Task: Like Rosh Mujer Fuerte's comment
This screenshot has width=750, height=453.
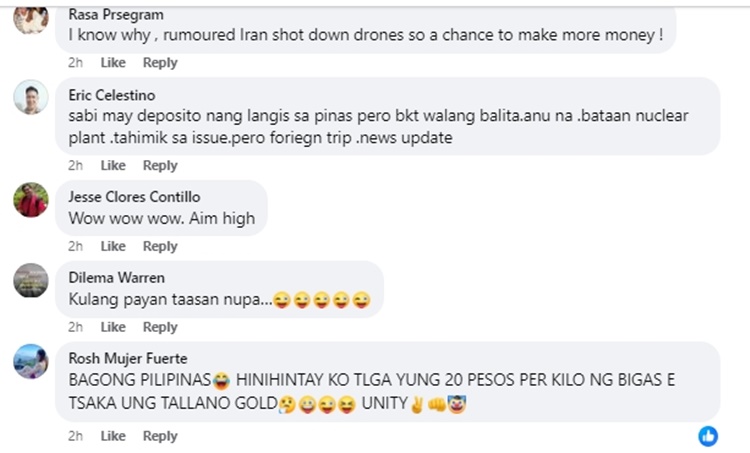Action: pos(113,436)
